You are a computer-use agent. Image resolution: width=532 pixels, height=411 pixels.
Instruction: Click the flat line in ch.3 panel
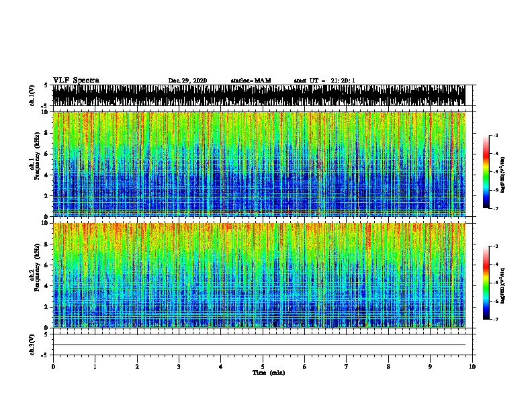click(259, 345)
